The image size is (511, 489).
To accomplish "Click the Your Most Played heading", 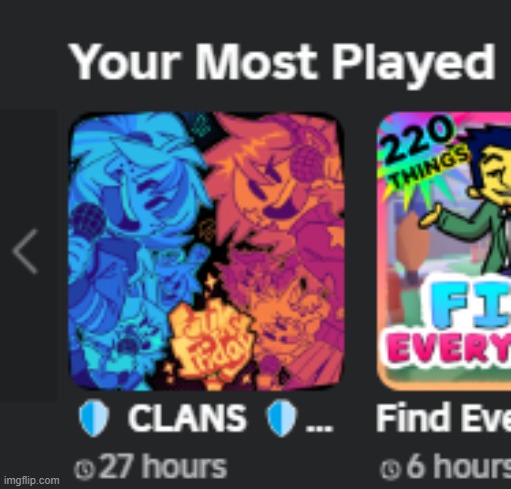I will click(283, 63).
